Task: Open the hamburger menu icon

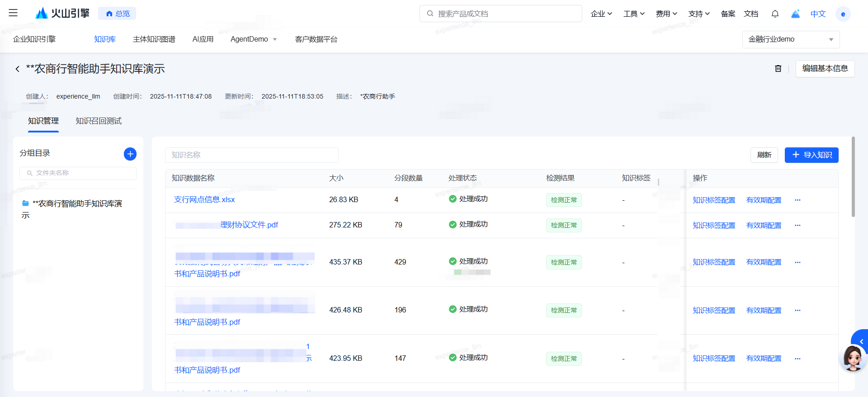Action: pos(13,13)
